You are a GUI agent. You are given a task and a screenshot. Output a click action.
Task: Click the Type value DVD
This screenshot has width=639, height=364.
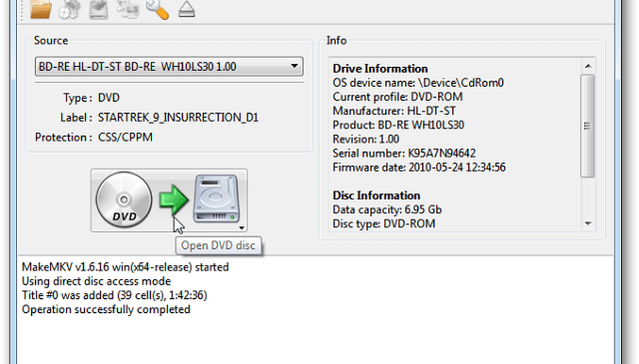pyautogui.click(x=109, y=98)
